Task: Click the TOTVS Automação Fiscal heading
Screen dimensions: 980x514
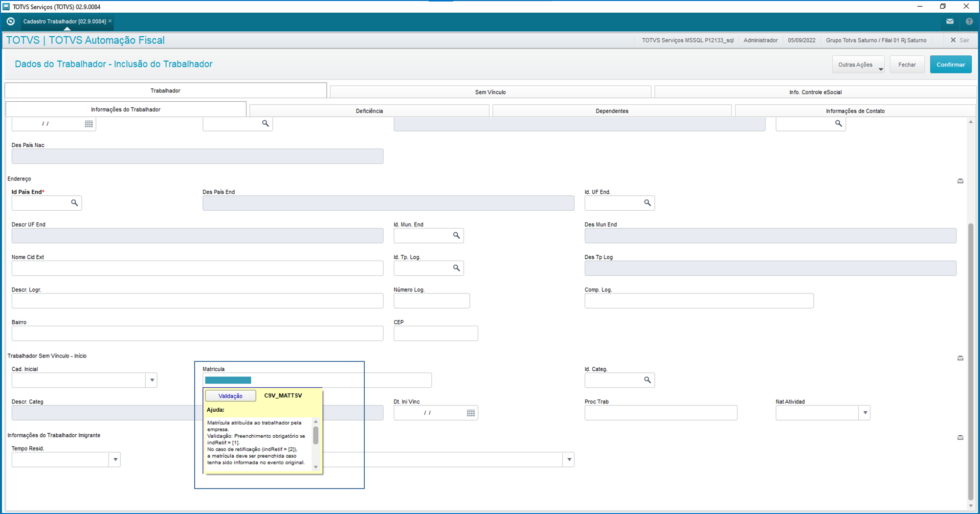Action: [107, 40]
